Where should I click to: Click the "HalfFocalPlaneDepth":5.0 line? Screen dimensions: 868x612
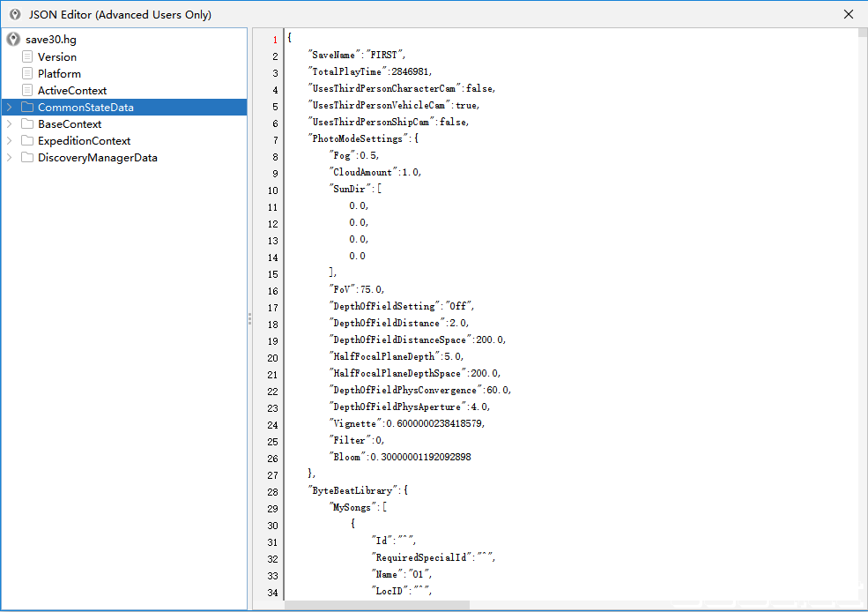pyautogui.click(x=397, y=356)
